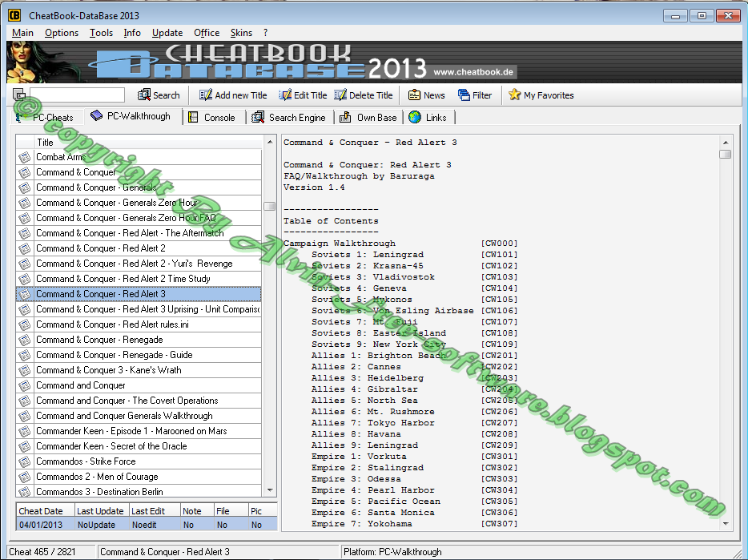Click the News button label

pos(434,95)
